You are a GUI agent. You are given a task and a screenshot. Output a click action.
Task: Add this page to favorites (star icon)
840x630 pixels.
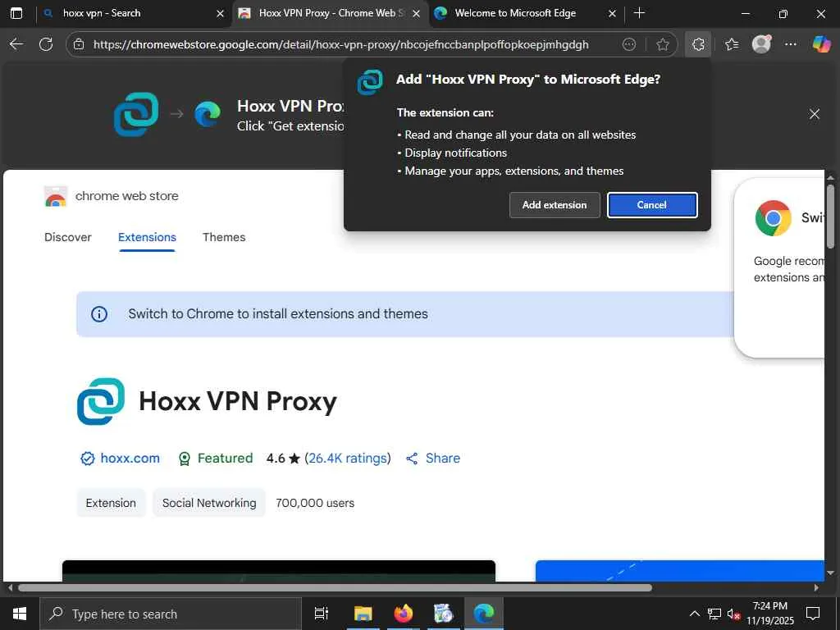tap(663, 44)
